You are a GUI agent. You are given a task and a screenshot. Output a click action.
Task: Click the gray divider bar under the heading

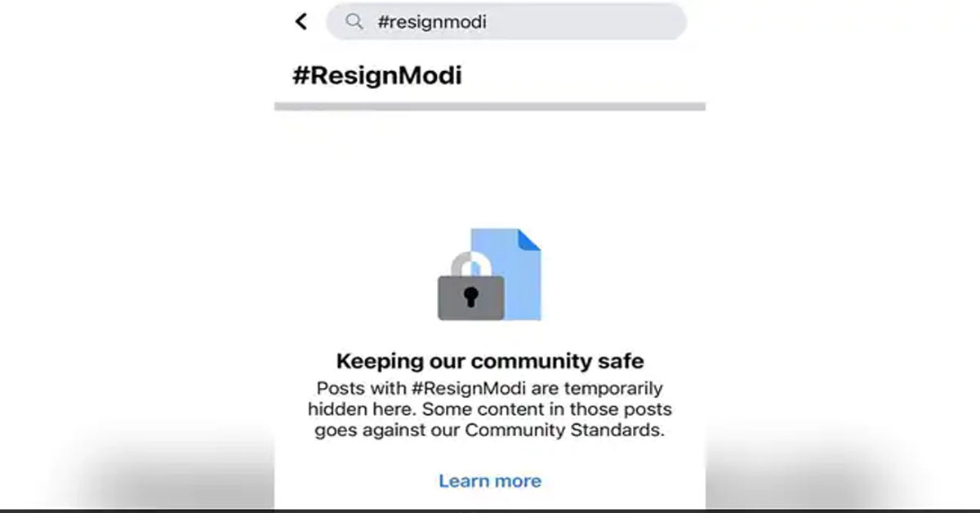pyautogui.click(x=490, y=106)
